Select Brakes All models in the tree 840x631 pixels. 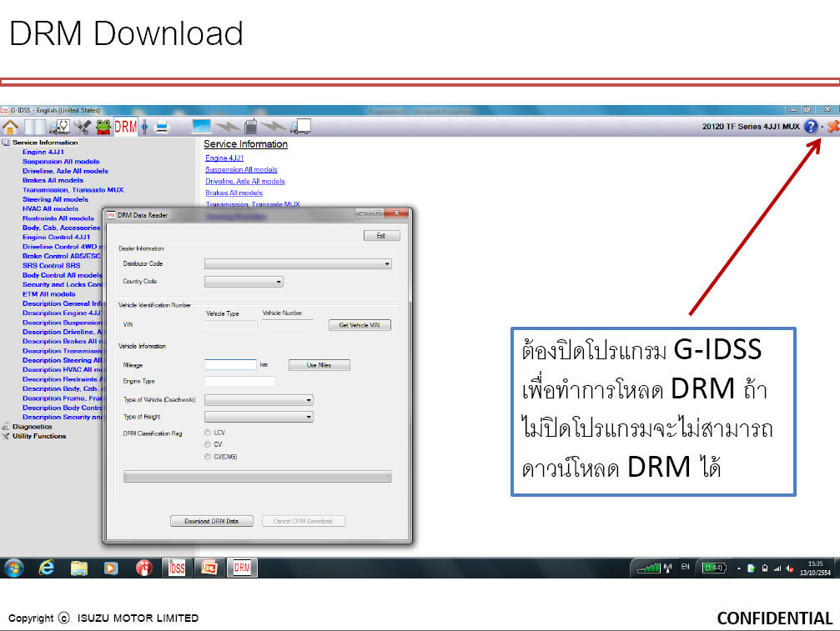point(53,180)
